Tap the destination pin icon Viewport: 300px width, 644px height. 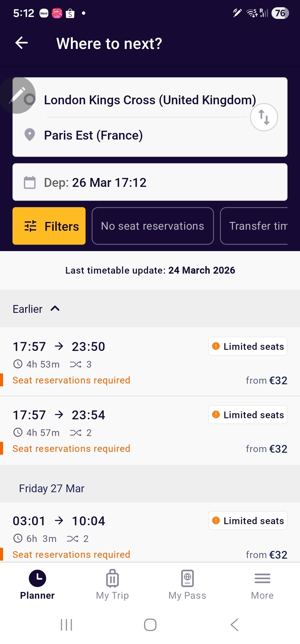(30, 135)
